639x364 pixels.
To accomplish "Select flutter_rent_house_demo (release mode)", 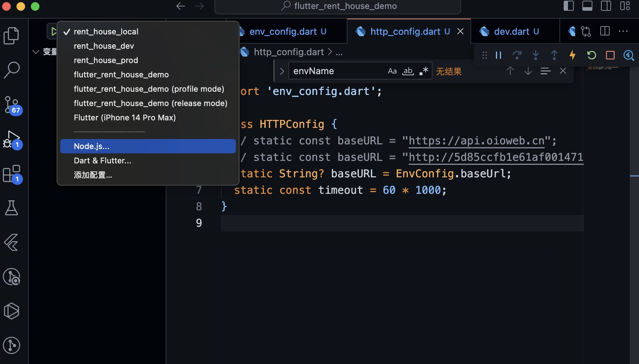I will (148, 103).
